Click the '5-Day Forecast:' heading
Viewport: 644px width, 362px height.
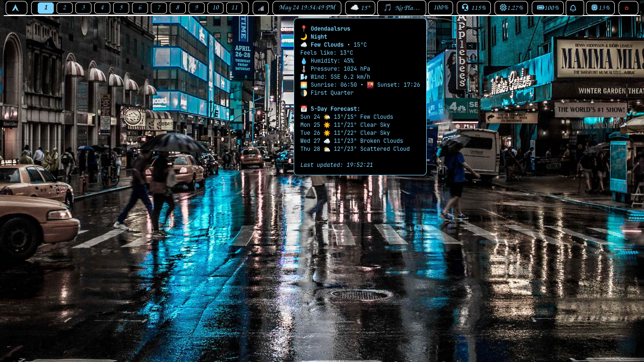(330, 109)
